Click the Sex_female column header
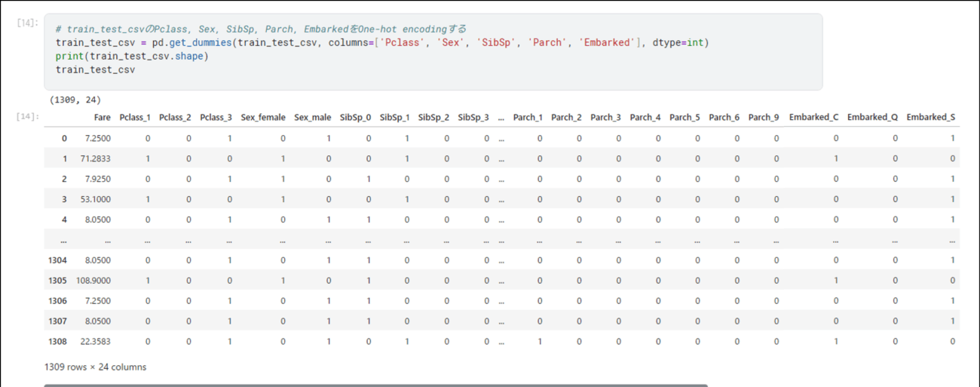 click(263, 118)
